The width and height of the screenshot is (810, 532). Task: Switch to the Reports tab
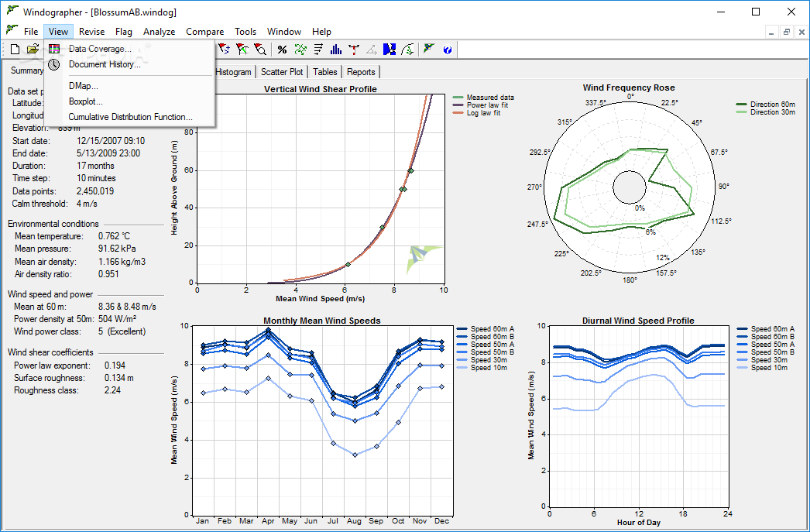tap(361, 72)
